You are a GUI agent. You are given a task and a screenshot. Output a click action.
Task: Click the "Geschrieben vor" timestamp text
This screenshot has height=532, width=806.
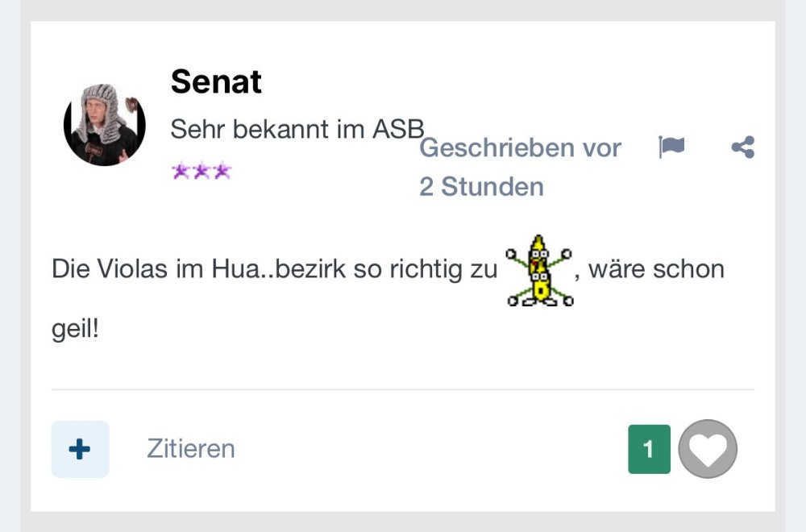pos(520,148)
